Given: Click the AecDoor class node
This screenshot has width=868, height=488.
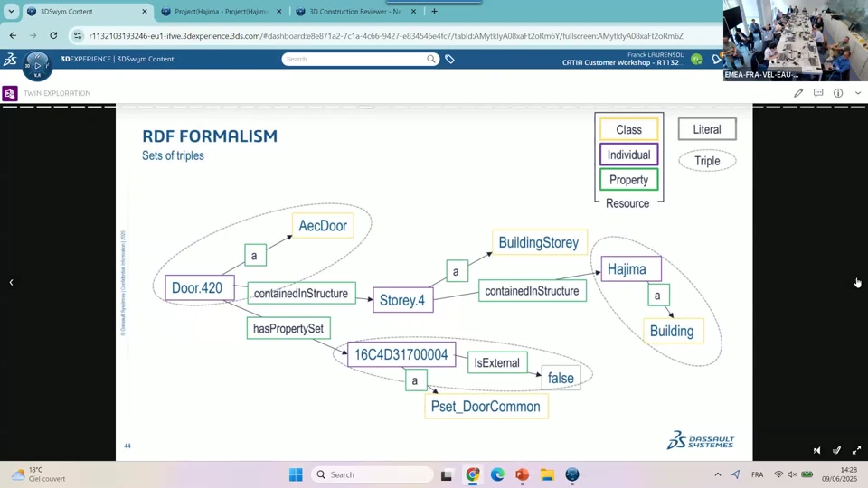Looking at the screenshot, I should point(323,226).
